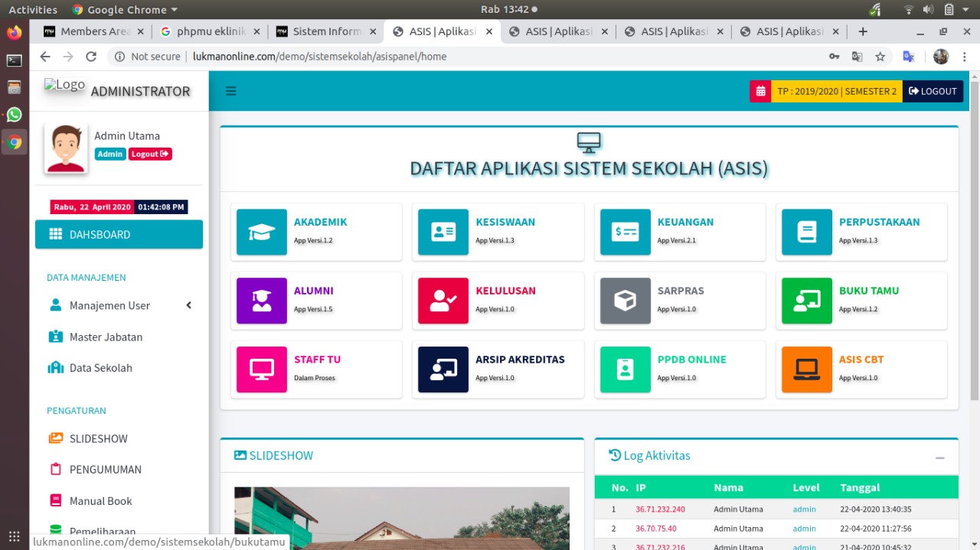
Task: Open the KESISWAAN app icon
Action: 443,230
